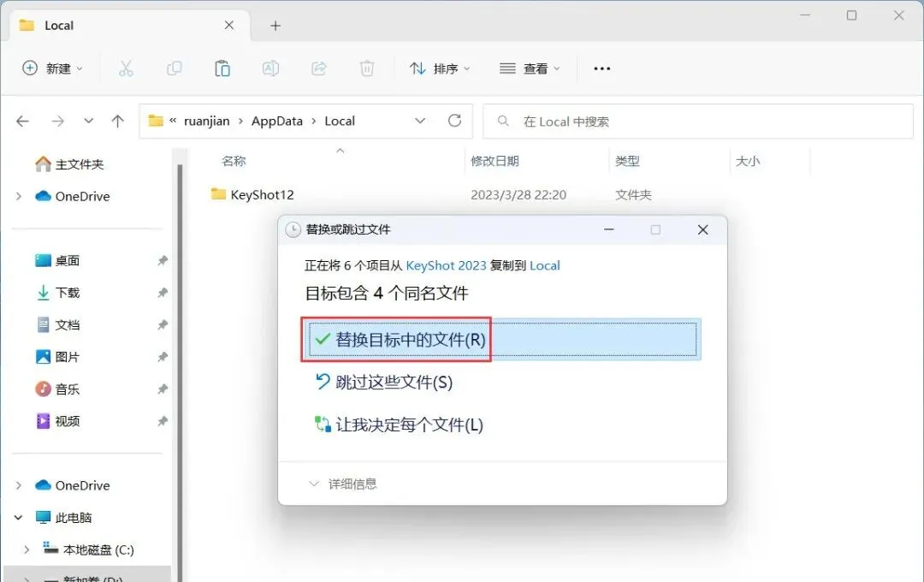Screen dimensions: 924x582
Task: Close the Local tab
Action: [229, 26]
